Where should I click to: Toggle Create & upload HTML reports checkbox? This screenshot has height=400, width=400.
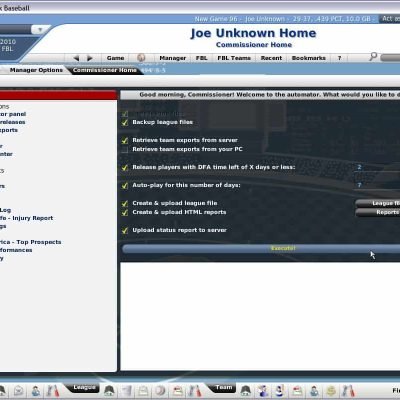(x=125, y=212)
